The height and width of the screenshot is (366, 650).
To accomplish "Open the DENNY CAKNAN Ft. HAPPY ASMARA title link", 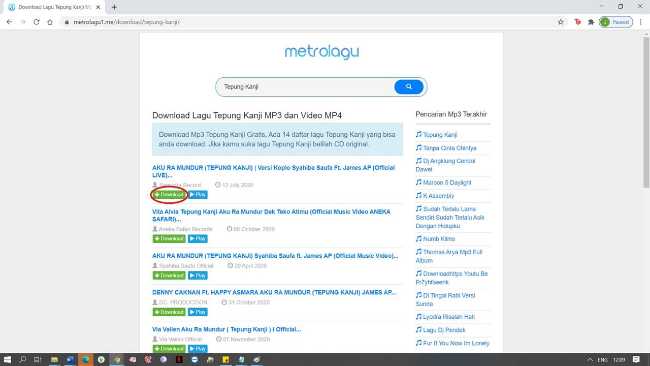I will (274, 292).
